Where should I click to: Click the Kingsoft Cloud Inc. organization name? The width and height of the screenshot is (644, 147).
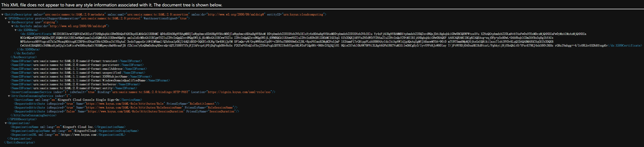coord(78,127)
